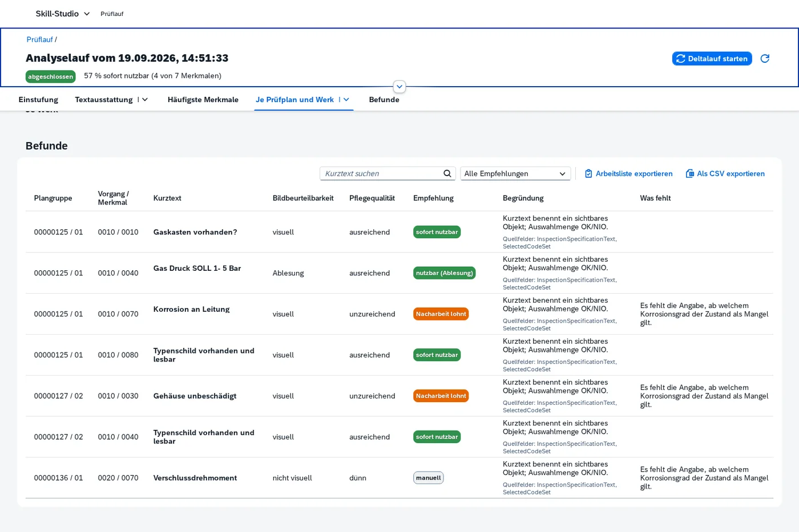Open the Befunde tab
The height and width of the screenshot is (532, 799).
[x=384, y=100]
